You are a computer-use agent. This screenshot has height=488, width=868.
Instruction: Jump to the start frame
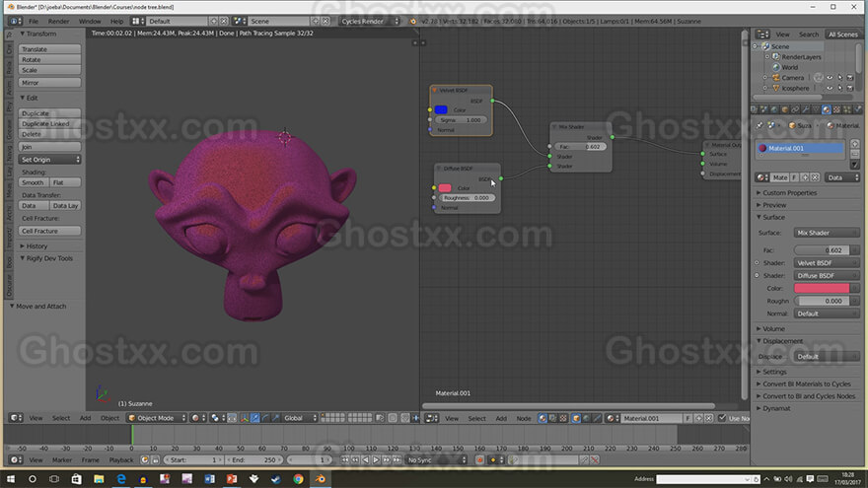[344, 459]
